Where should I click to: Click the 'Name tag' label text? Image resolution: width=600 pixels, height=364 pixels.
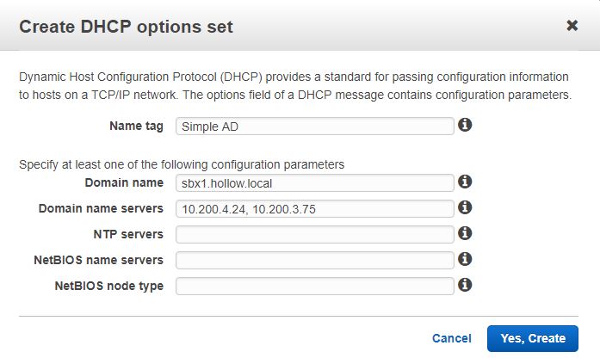click(x=136, y=126)
